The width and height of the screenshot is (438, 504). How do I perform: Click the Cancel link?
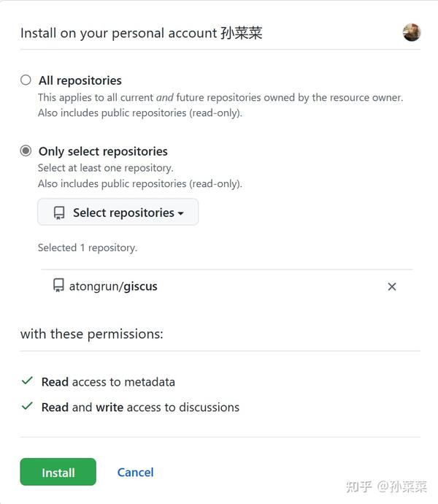click(135, 472)
